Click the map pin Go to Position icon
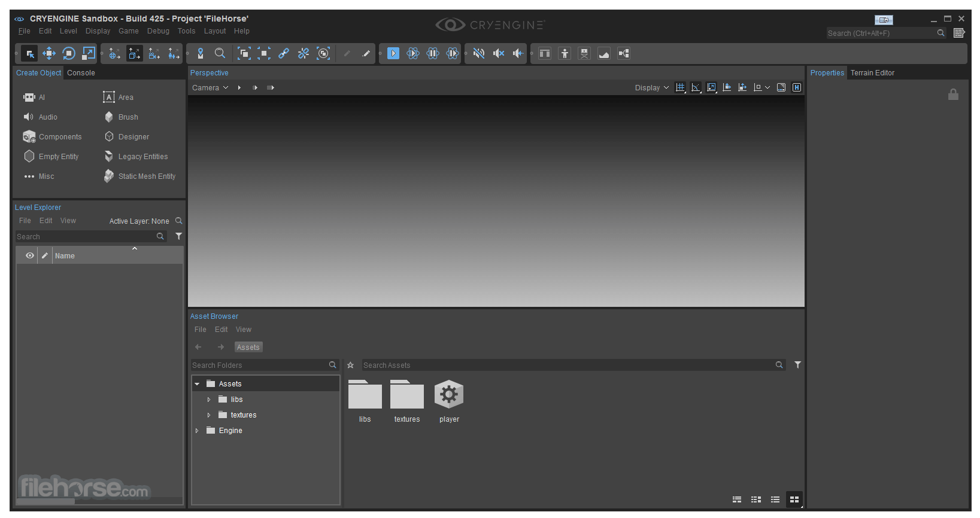The height and width of the screenshot is (518, 980). coord(201,54)
